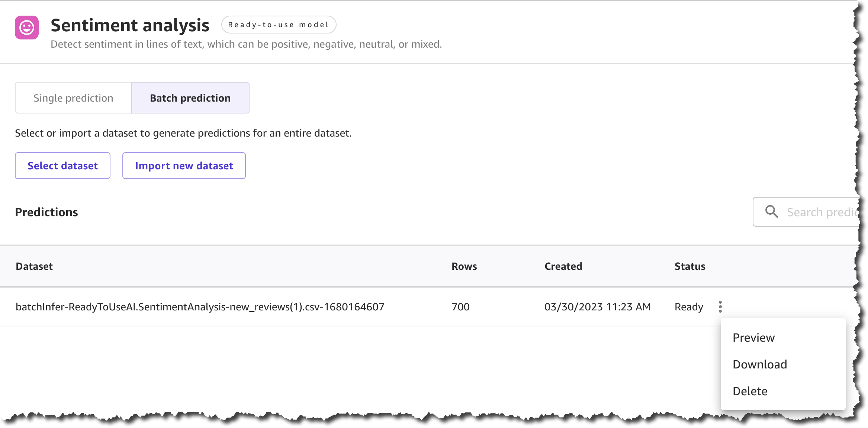The height and width of the screenshot is (428, 868).
Task: Choose Download from the context menu
Action: tap(760, 364)
